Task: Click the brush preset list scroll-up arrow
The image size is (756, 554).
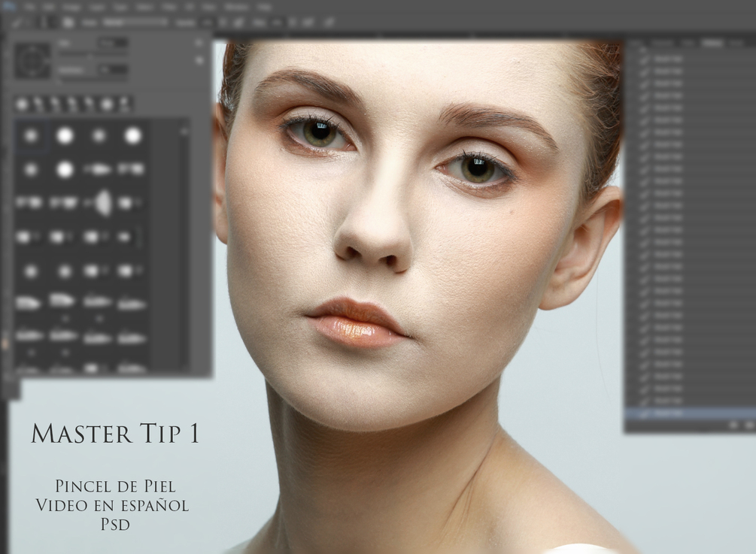Action: [x=184, y=131]
